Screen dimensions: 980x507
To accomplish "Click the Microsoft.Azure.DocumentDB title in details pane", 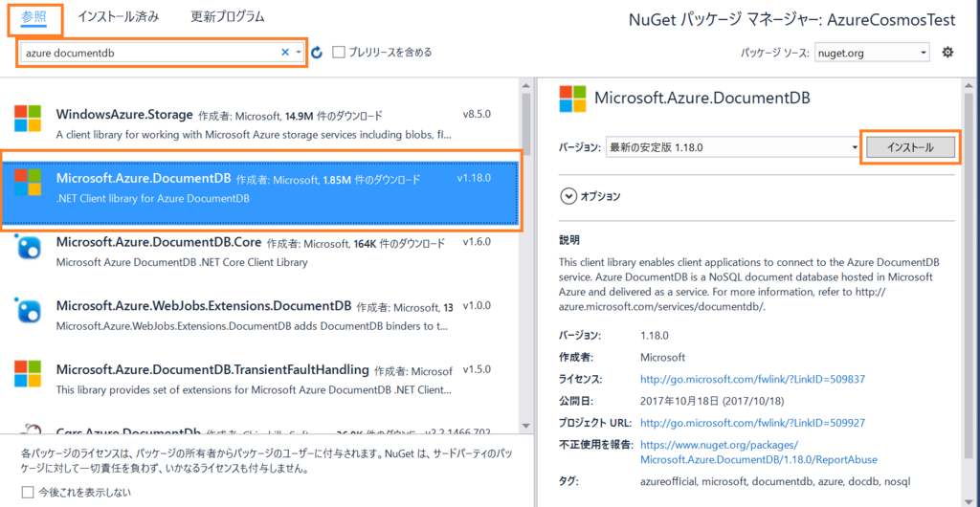I will (702, 98).
